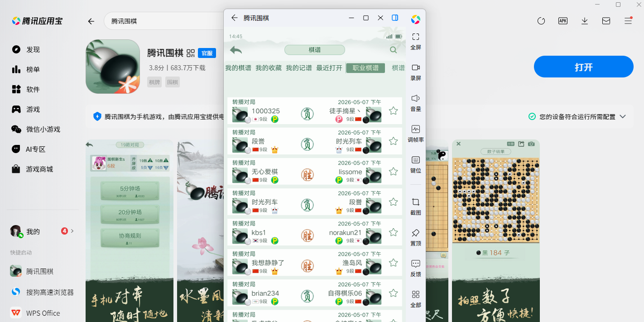Viewport: 644px width, 322px height.
Task: Open messages mail icon in top bar
Action: point(606,21)
